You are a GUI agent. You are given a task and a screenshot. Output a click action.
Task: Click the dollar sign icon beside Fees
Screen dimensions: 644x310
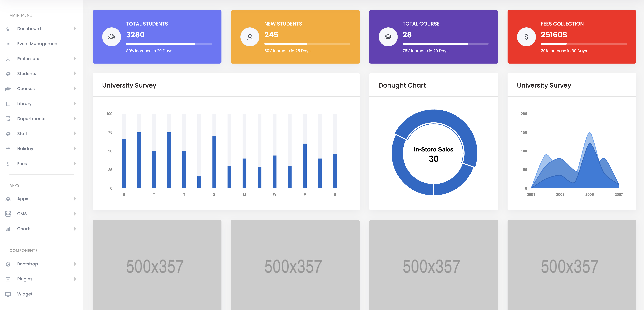8,164
